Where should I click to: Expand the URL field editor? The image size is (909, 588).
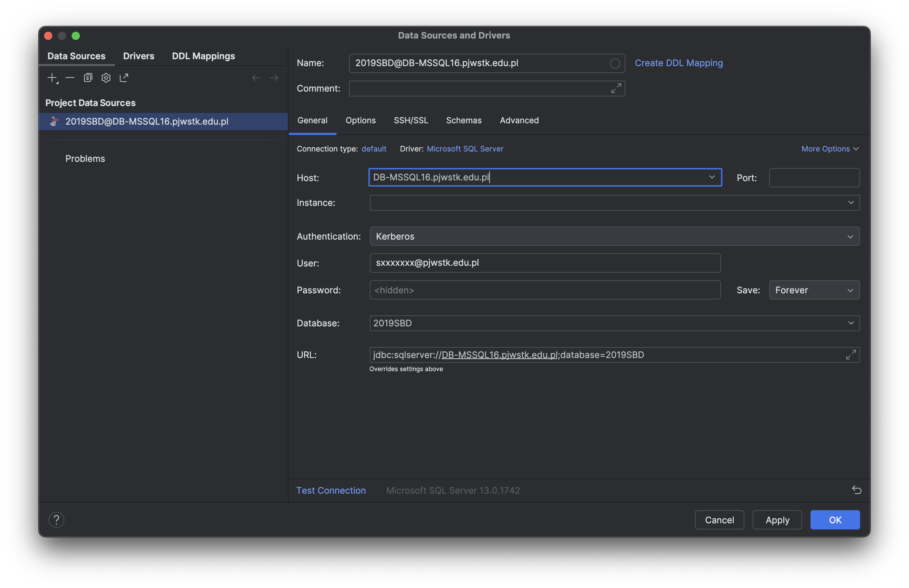(850, 355)
